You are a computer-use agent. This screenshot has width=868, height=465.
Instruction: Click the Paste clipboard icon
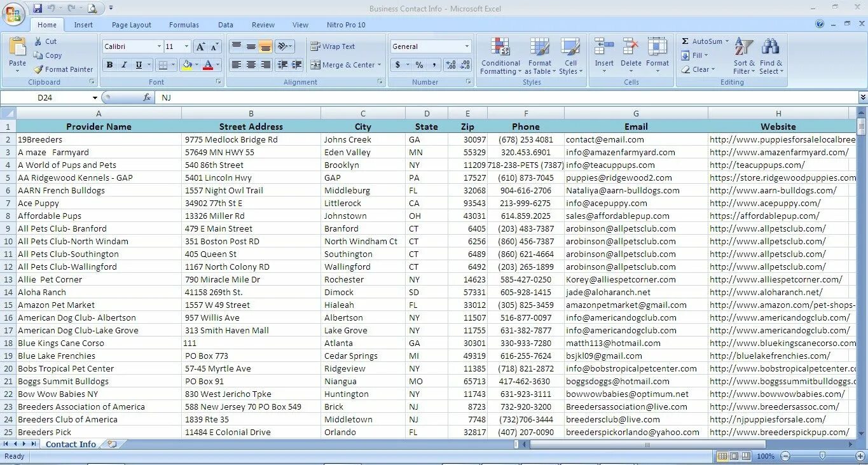18,47
